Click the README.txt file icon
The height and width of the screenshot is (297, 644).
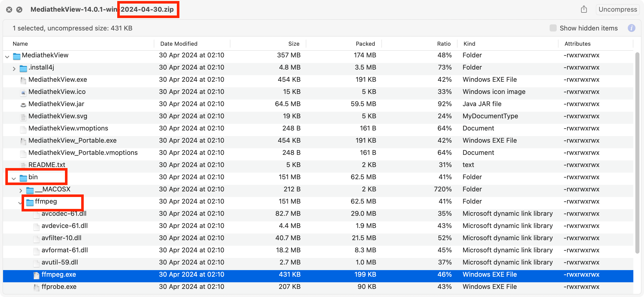(x=23, y=165)
